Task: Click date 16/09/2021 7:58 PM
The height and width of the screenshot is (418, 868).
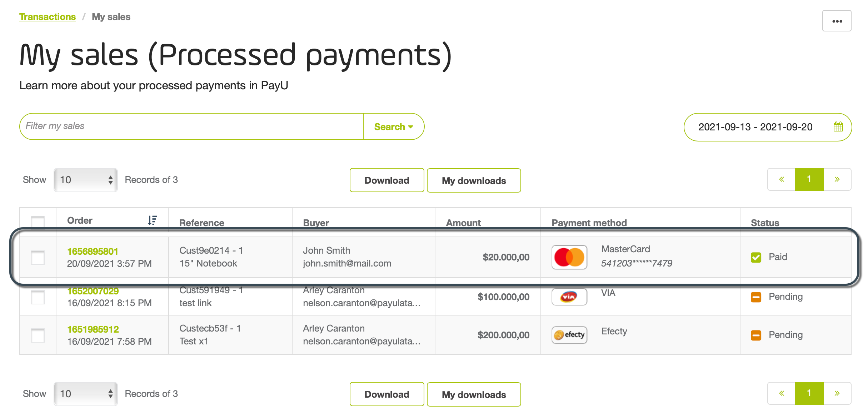Action: pyautogui.click(x=109, y=342)
